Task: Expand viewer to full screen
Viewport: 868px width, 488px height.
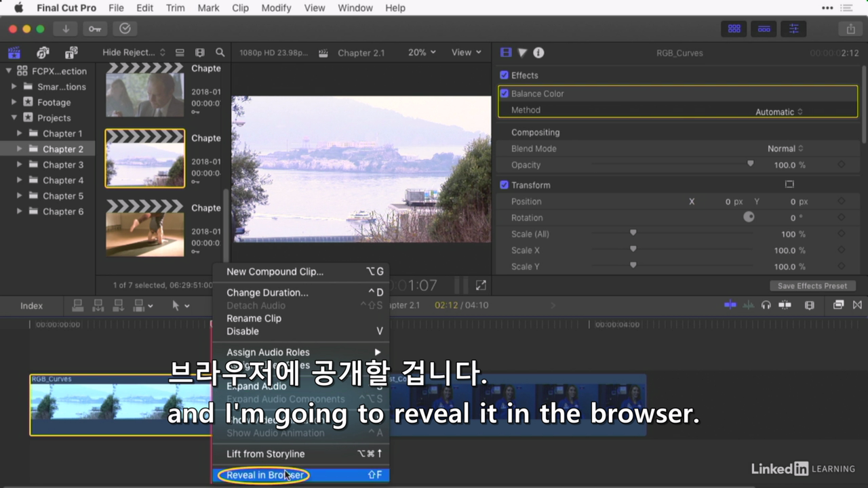Action: [481, 285]
